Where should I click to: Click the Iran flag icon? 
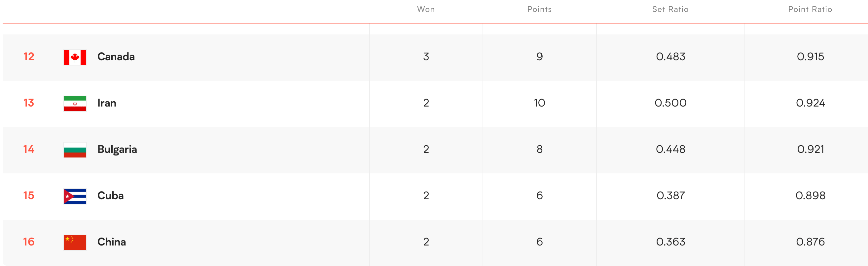(75, 104)
